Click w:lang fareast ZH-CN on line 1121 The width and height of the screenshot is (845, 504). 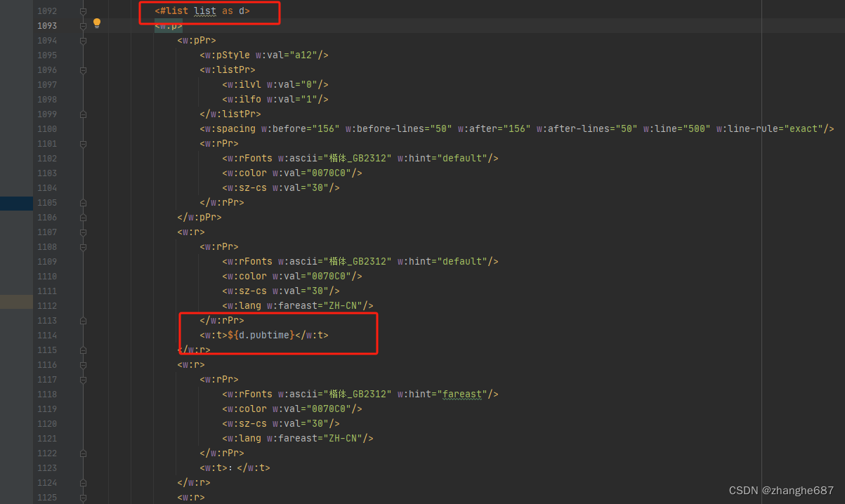coord(298,439)
